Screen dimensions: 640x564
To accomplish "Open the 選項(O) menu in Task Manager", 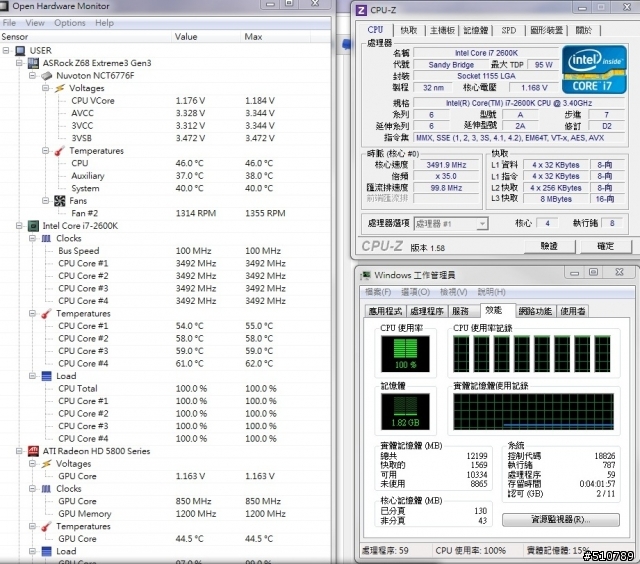I will [416, 292].
